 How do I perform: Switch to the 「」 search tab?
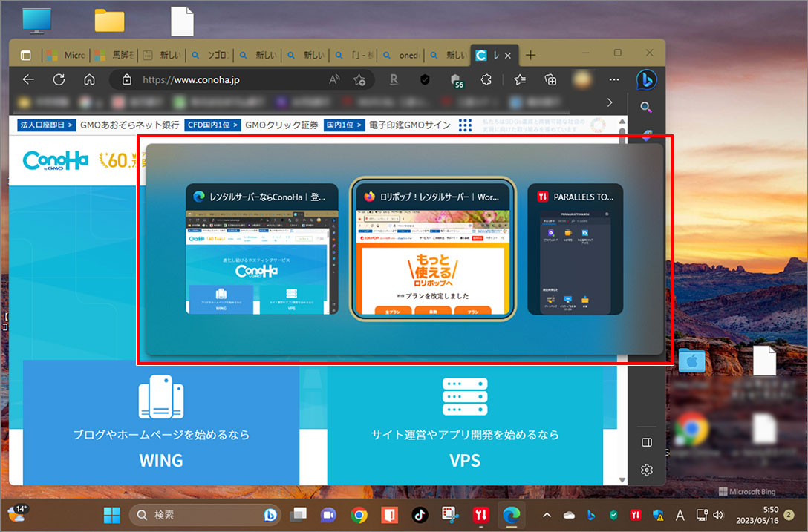[x=354, y=55]
